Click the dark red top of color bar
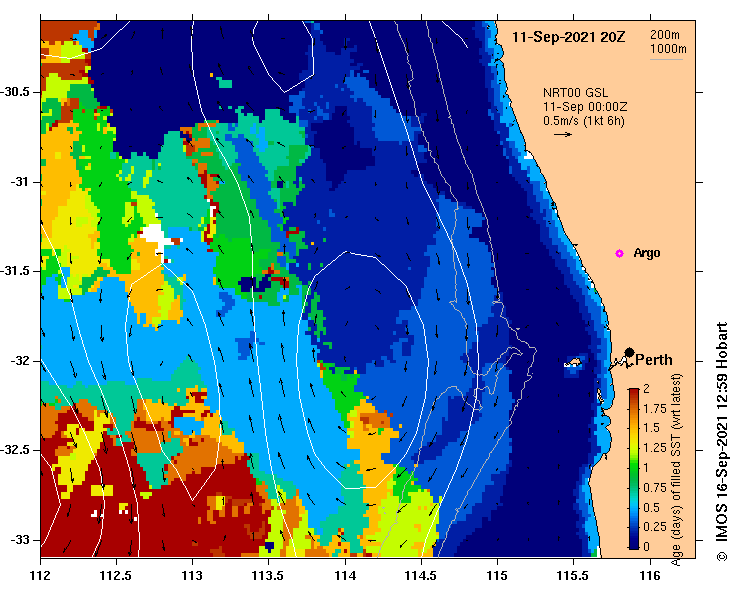Screen dimensions: 739x592 634,392
